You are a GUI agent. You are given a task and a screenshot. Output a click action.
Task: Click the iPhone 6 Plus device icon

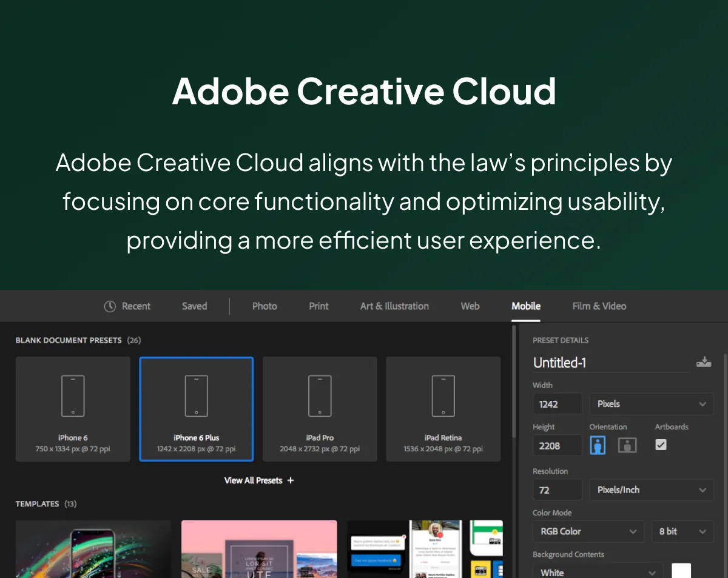click(197, 396)
